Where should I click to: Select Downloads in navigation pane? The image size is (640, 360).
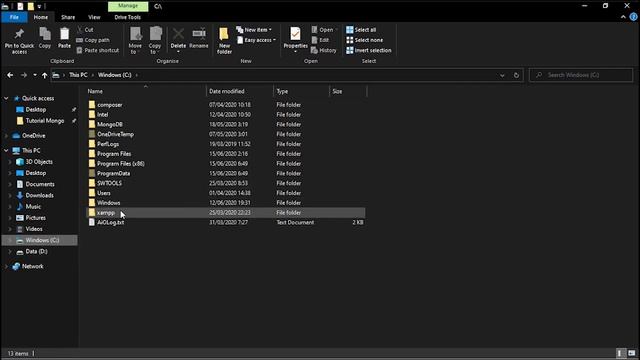[x=40, y=196]
